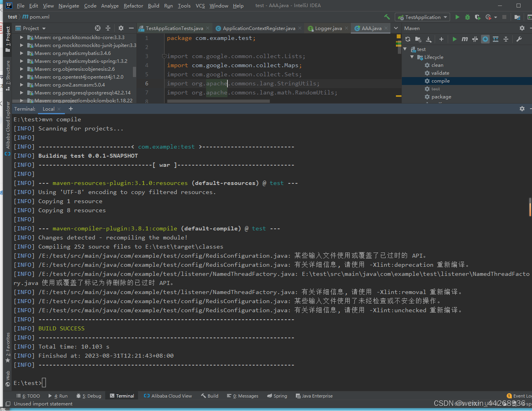The width and height of the screenshot is (532, 411).
Task: Open the Analyze menu
Action: click(110, 6)
